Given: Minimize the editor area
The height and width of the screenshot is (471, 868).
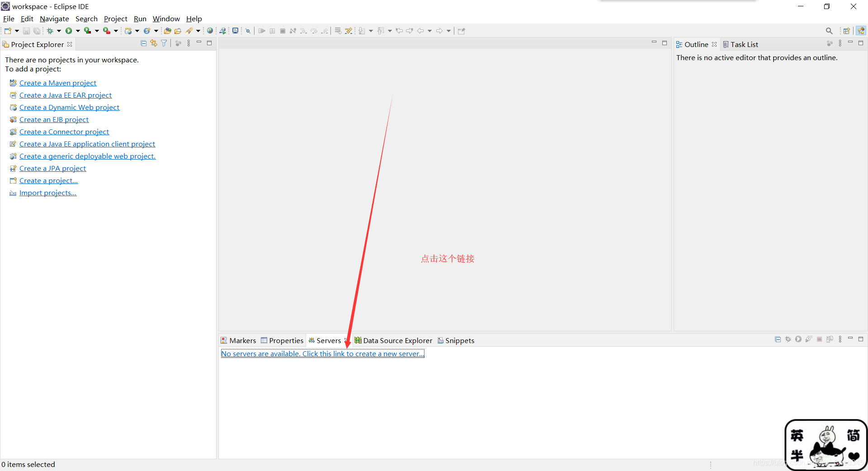Looking at the screenshot, I should pos(654,42).
